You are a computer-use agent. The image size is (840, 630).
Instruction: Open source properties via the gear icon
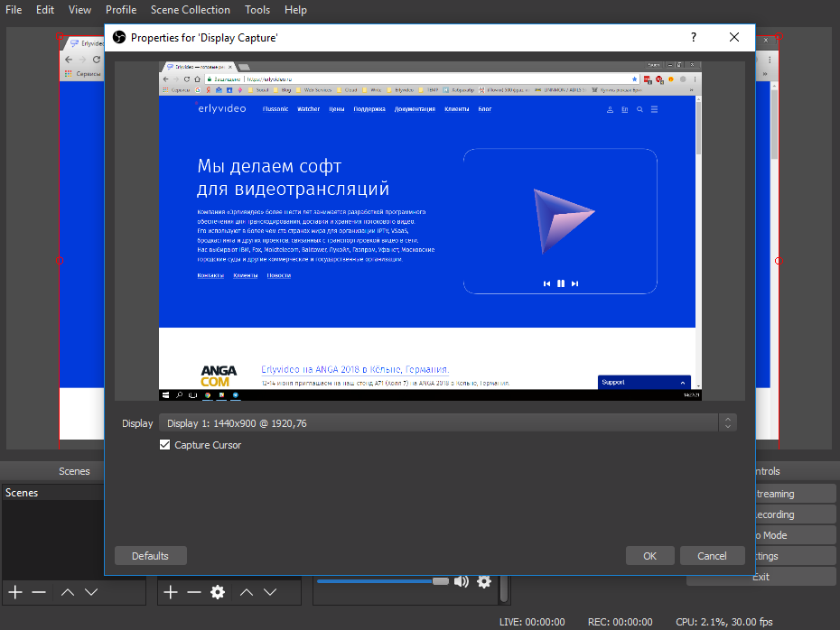(218, 592)
